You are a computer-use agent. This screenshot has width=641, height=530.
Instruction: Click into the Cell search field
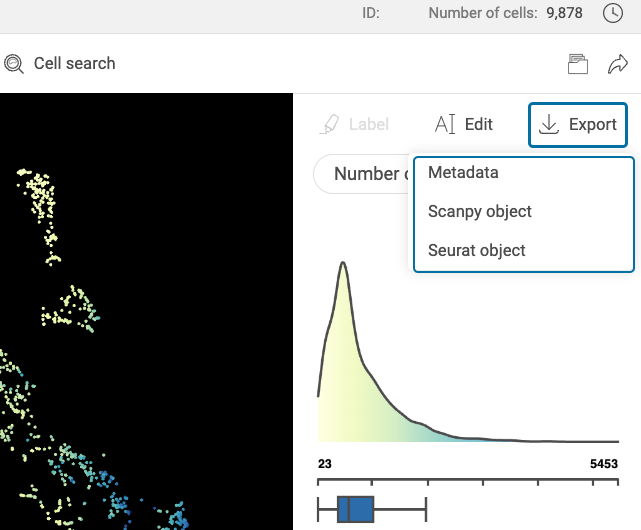click(x=75, y=64)
